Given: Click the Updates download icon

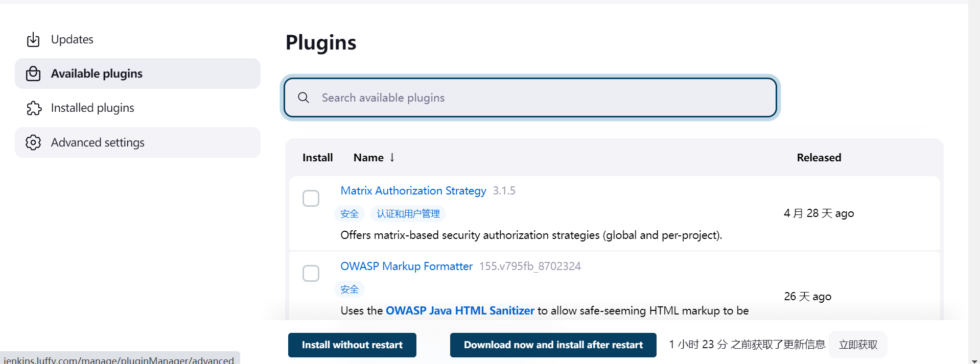Looking at the screenshot, I should (x=33, y=39).
